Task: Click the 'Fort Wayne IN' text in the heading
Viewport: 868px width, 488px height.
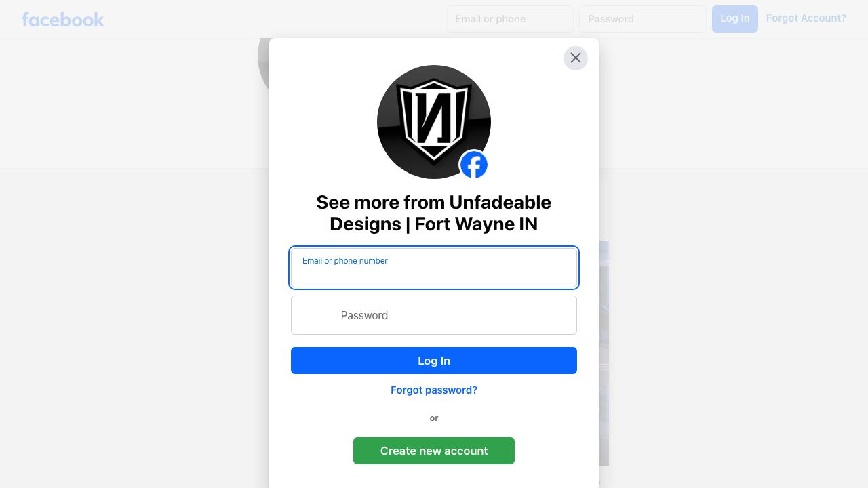Action: click(x=476, y=224)
